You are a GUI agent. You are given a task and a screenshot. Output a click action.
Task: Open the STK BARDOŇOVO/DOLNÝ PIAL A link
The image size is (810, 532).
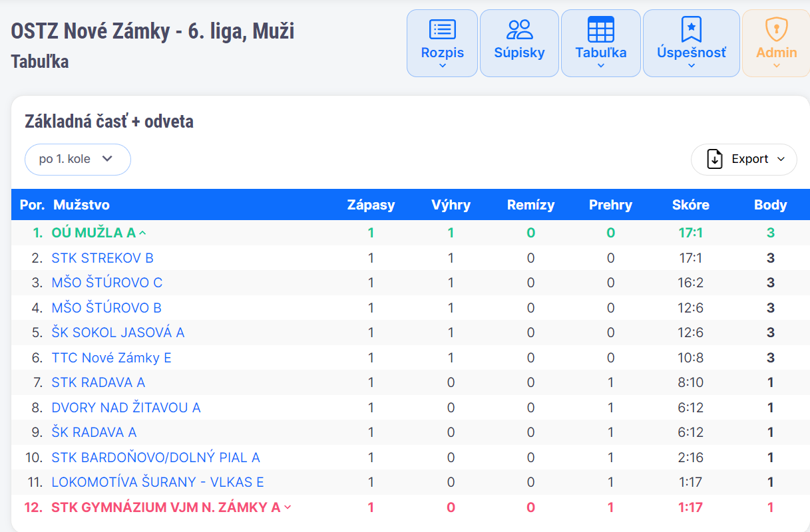pyautogui.click(x=156, y=458)
